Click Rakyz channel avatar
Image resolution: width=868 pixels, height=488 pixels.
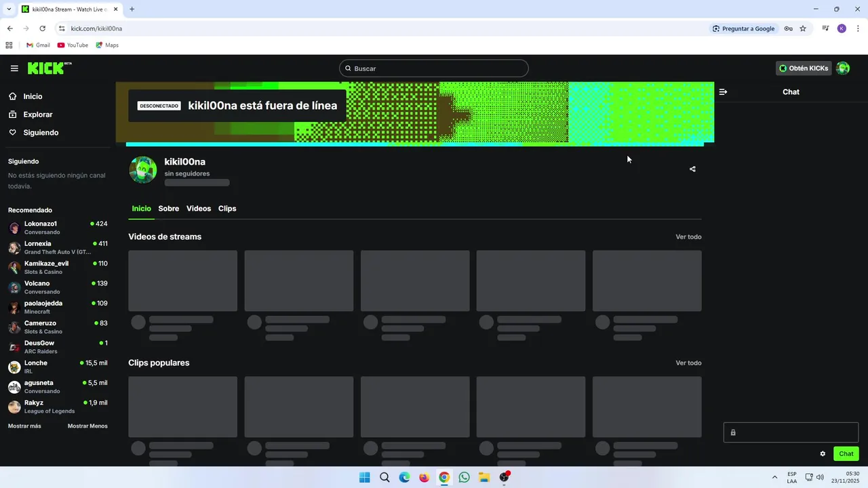click(14, 407)
